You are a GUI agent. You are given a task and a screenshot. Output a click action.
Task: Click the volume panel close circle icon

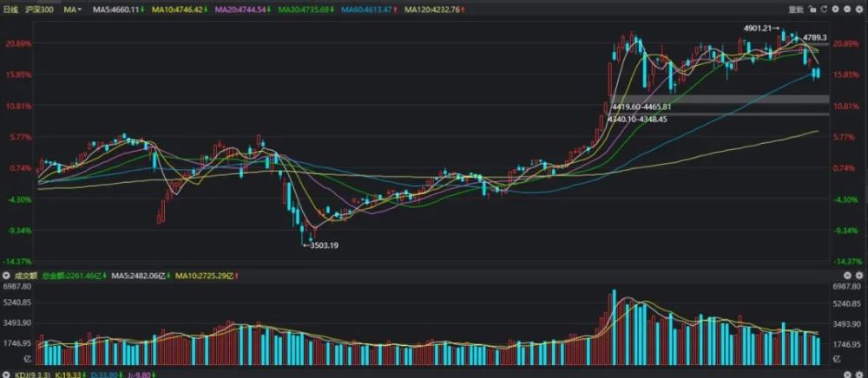(x=847, y=275)
